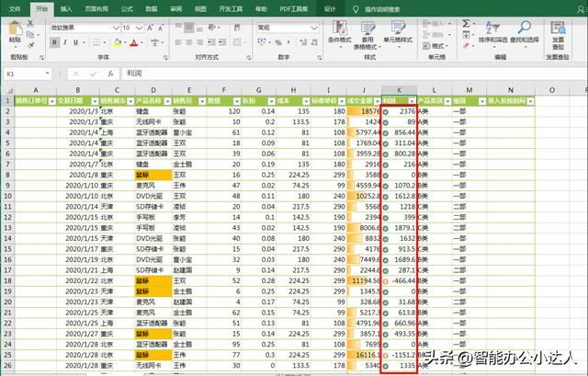Viewport: 588px width, 376px height.
Task: Click the cell borders icon
Action: tap(96, 42)
